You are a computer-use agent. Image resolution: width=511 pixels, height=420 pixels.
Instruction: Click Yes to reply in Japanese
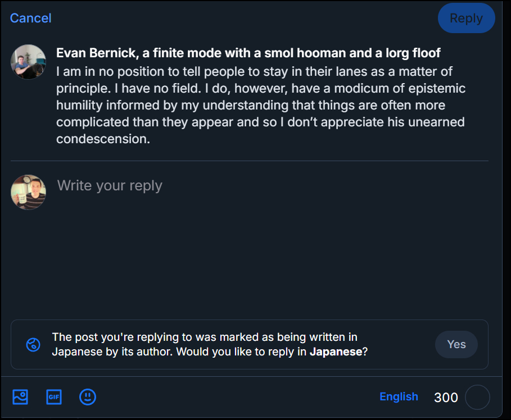(x=456, y=344)
